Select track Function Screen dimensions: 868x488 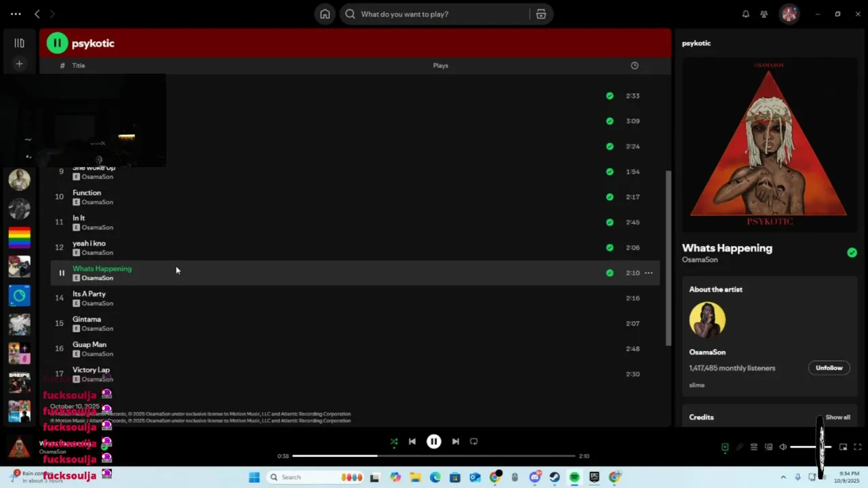[x=355, y=197]
